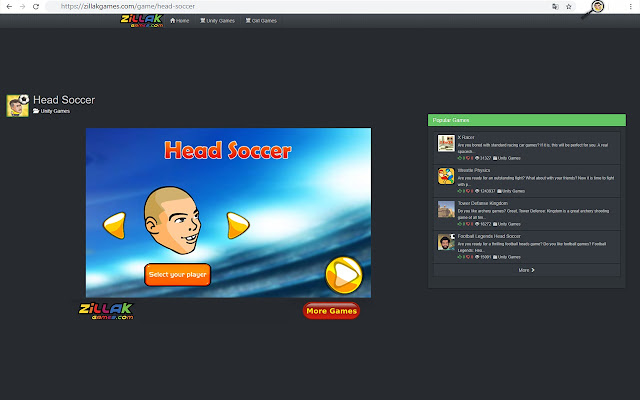This screenshot has height=400, width=640.
Task: Go to Home in the site navigation
Action: point(180,21)
